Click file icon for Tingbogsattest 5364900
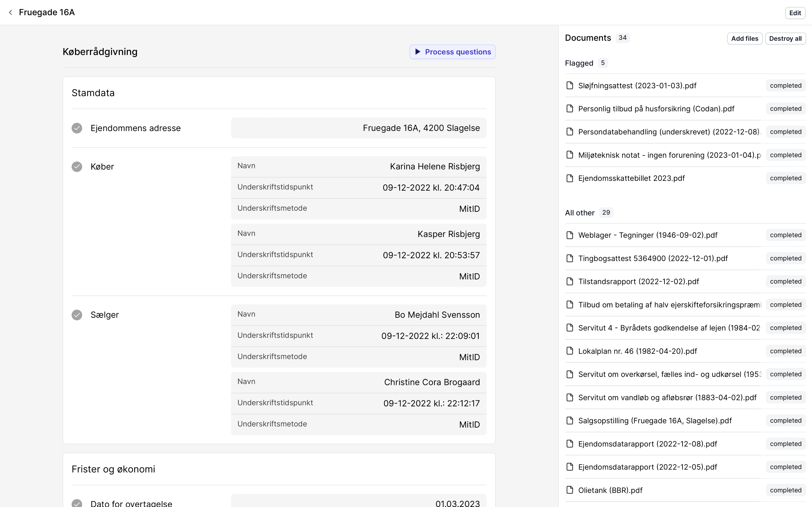Screen dimensions: 812x507 click(x=570, y=258)
